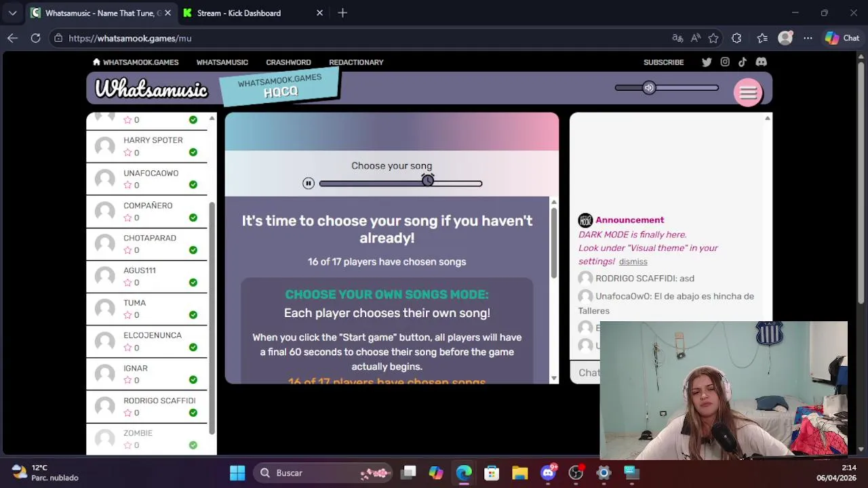868x488 pixels.
Task: Pause the Choose your song timer
Action: click(309, 183)
